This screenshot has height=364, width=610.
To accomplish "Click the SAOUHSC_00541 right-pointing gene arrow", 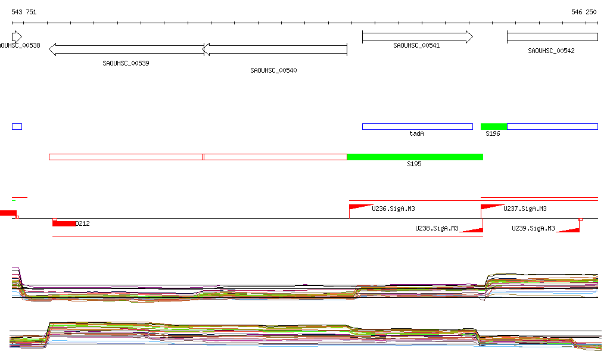I will click(417, 37).
